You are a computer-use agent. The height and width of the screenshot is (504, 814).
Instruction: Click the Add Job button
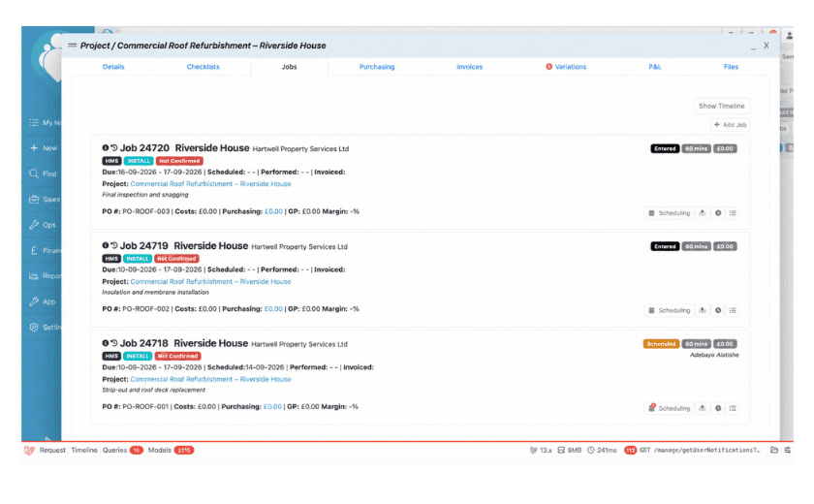730,125
